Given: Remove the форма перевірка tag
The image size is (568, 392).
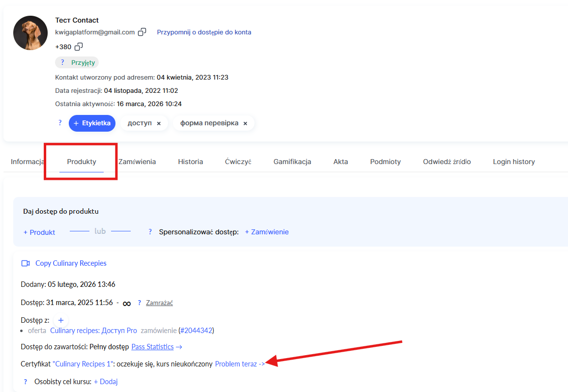Looking at the screenshot, I should pyautogui.click(x=245, y=124).
